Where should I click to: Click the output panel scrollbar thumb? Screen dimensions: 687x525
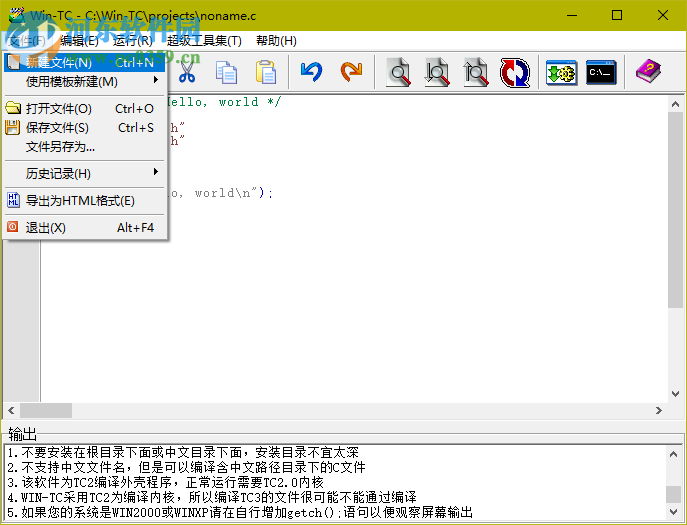[673, 494]
